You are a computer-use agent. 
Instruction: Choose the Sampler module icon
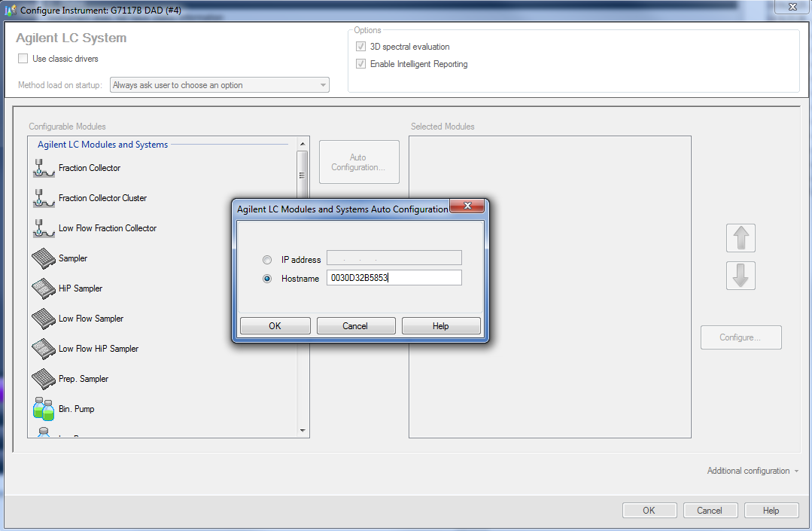[x=44, y=258]
